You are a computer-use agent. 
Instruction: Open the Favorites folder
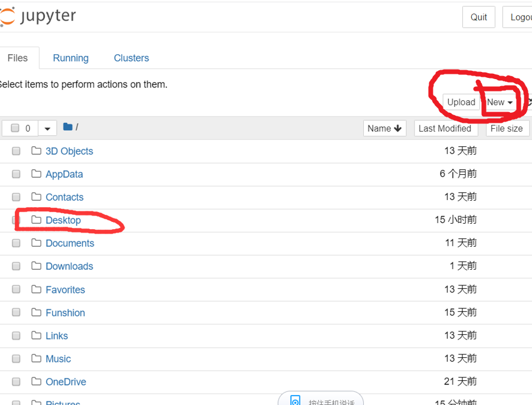(65, 290)
